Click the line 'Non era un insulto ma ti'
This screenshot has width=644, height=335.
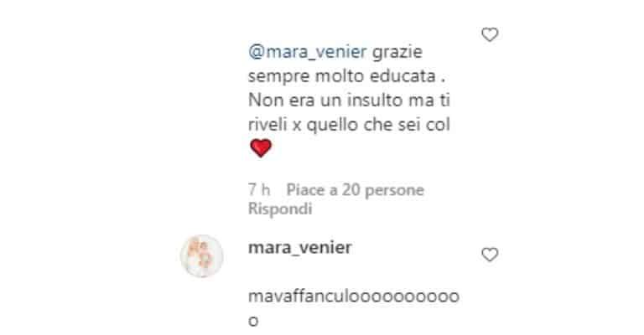click(349, 100)
